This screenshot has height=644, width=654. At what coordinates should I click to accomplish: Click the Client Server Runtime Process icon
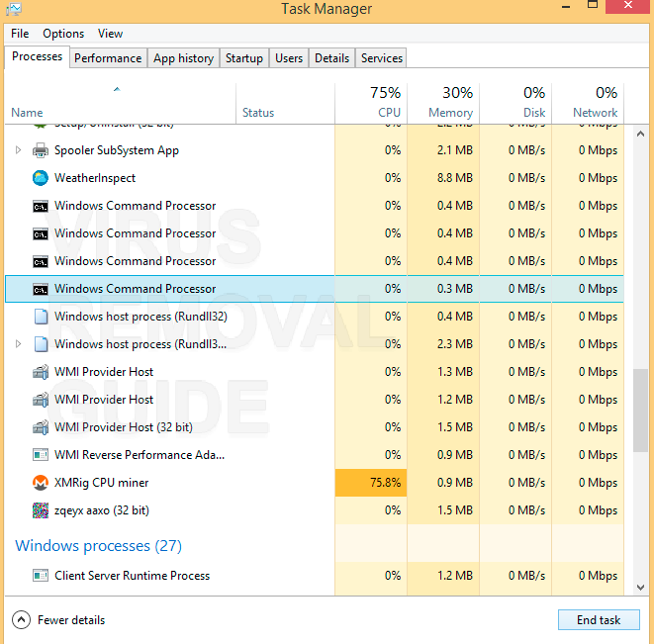(41, 576)
